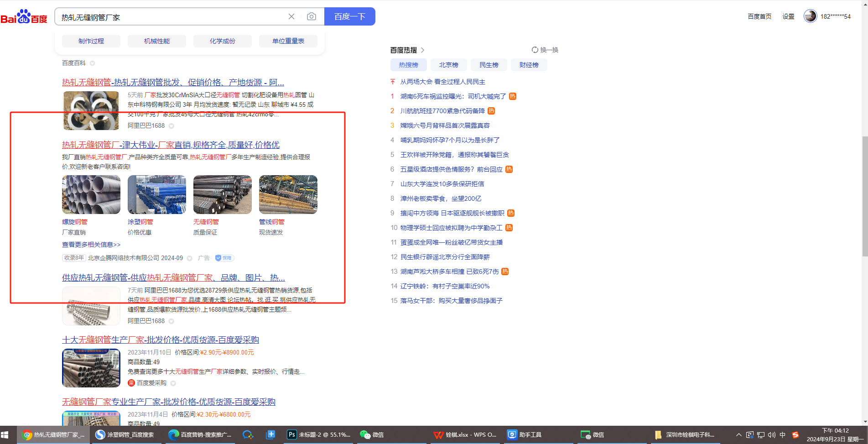
Task: Open the 螺旋钢管 product thumbnail
Action: pyautogui.click(x=91, y=195)
